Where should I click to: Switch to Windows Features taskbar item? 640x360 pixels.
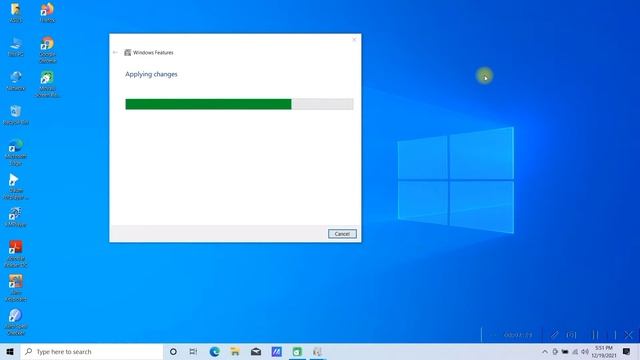point(318,351)
